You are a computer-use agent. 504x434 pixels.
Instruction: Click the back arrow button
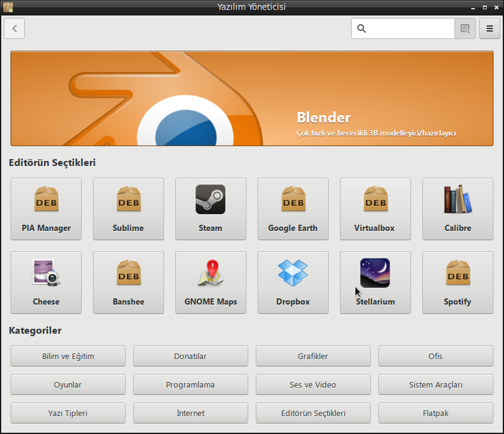click(14, 28)
